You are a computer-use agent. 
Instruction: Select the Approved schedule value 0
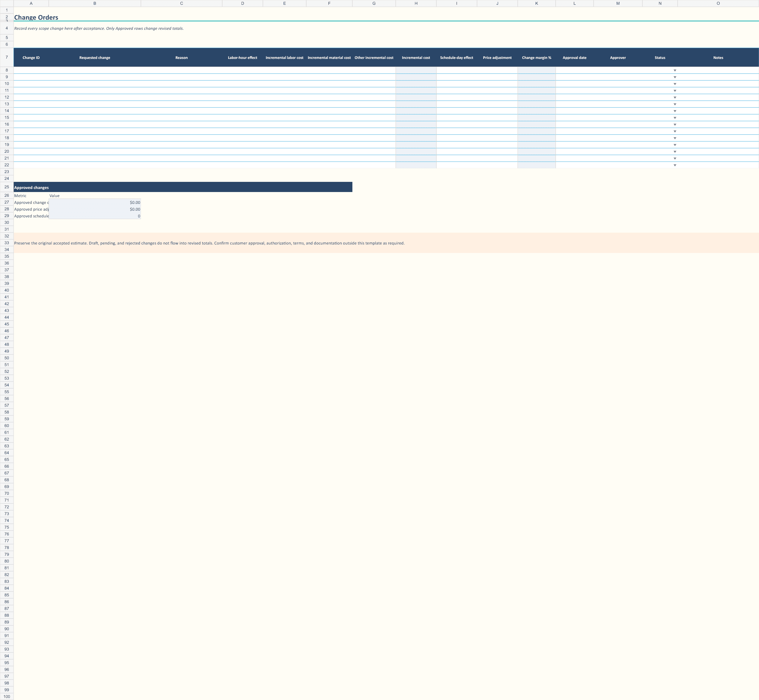(95, 216)
